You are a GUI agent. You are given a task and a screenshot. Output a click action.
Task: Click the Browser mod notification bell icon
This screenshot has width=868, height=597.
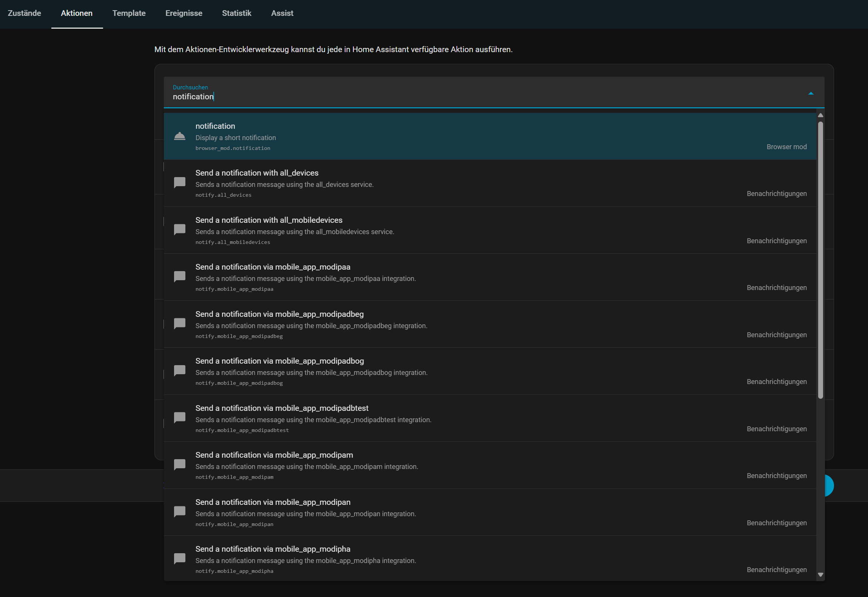[x=180, y=136]
